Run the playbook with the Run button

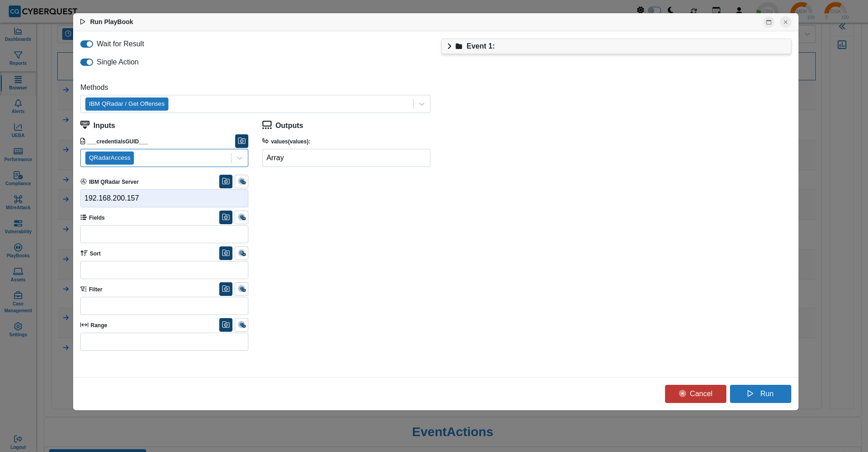(760, 394)
